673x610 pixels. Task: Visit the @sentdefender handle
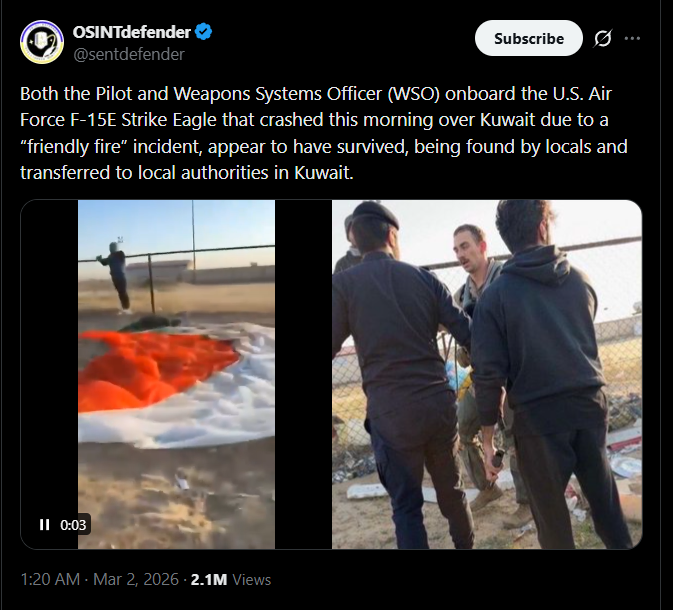[x=129, y=55]
